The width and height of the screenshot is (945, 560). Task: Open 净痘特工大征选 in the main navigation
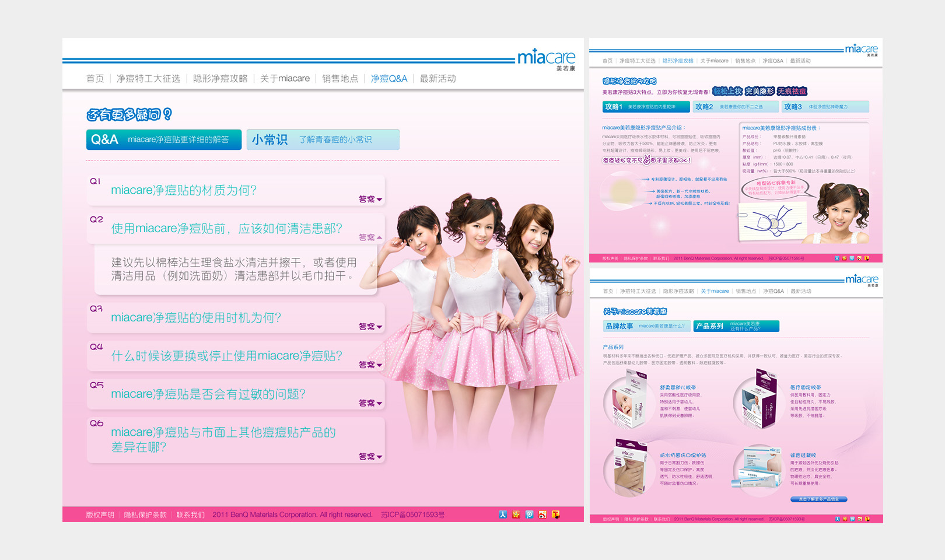click(148, 78)
